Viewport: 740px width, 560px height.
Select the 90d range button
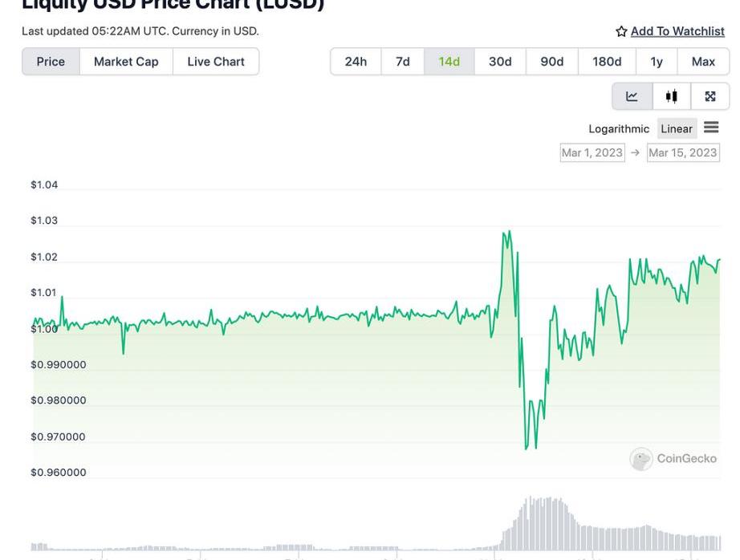(551, 62)
